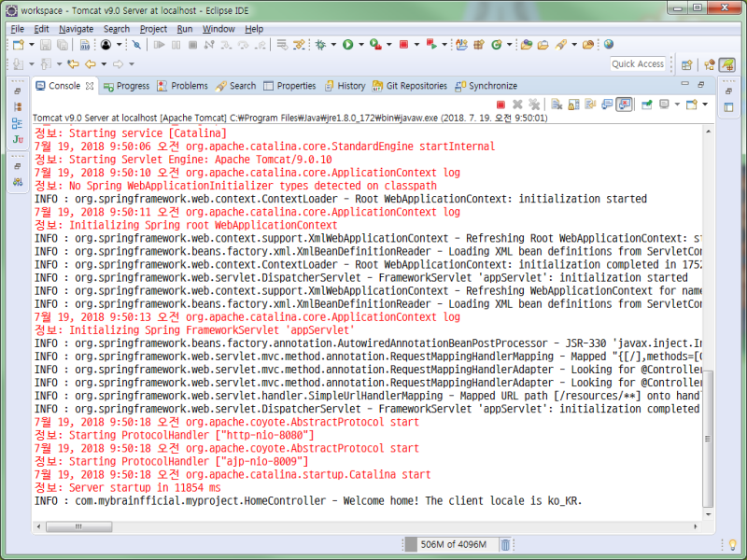Image resolution: width=747 pixels, height=560 pixels.
Task: Click the New Java Package icon
Action: [479, 45]
